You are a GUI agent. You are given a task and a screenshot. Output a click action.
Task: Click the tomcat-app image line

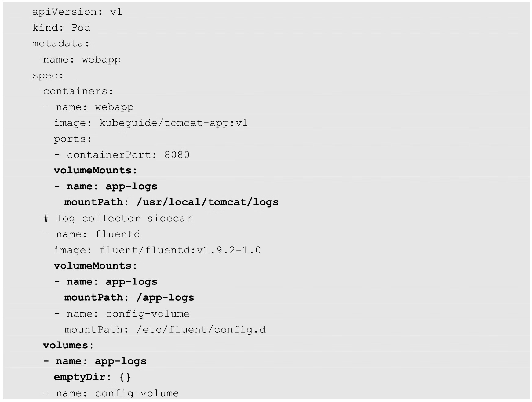pyautogui.click(x=151, y=123)
